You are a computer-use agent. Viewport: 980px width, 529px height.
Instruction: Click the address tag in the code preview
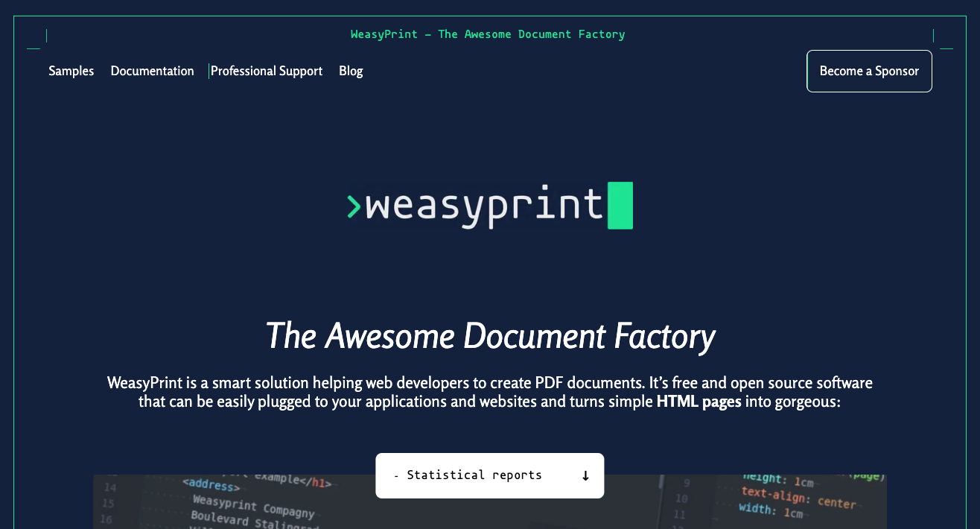pyautogui.click(x=211, y=485)
